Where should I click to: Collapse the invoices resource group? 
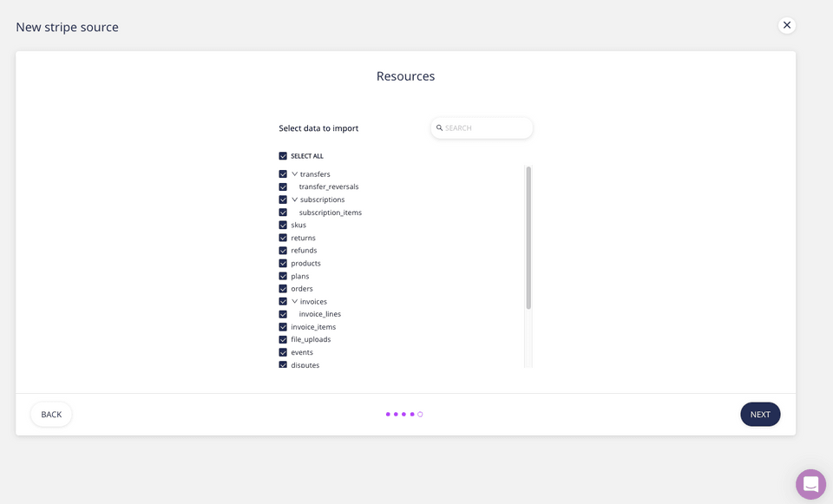[295, 301]
